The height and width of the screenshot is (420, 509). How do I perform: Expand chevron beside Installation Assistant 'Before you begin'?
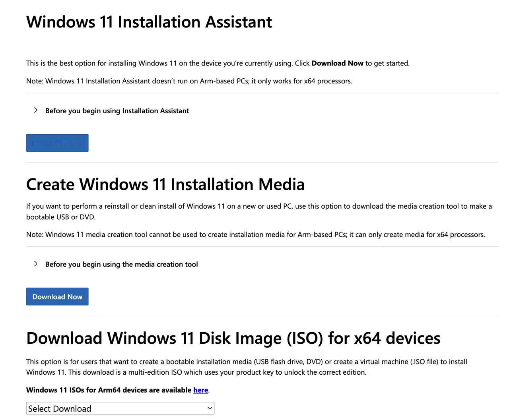click(36, 110)
